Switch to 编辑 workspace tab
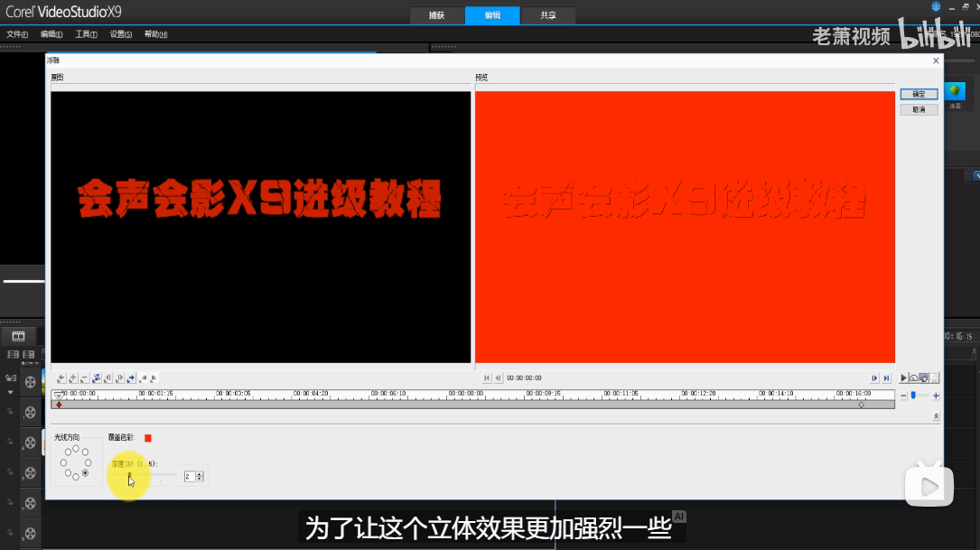This screenshot has width=980, height=550. coord(492,15)
